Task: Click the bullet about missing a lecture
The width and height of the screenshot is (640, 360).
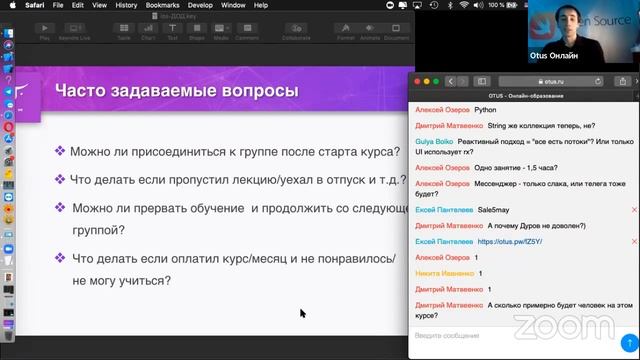Action: coord(238,180)
